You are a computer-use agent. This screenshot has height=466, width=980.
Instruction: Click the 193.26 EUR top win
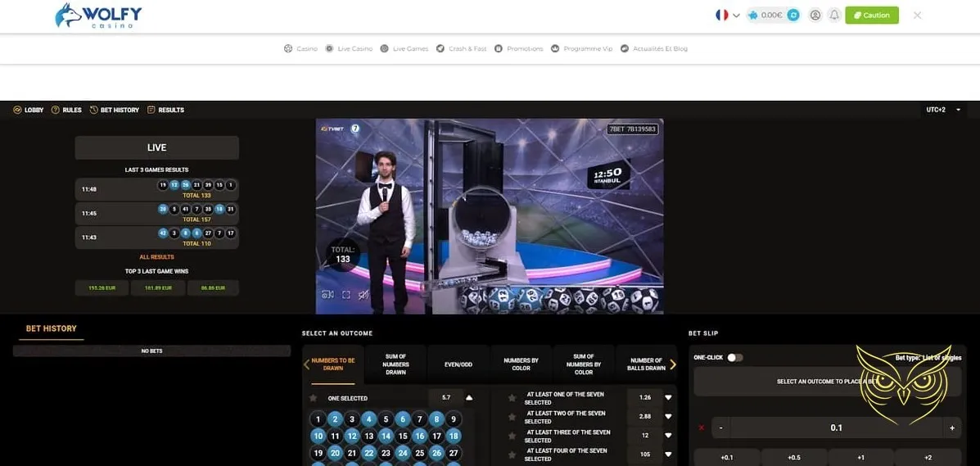coord(102,287)
